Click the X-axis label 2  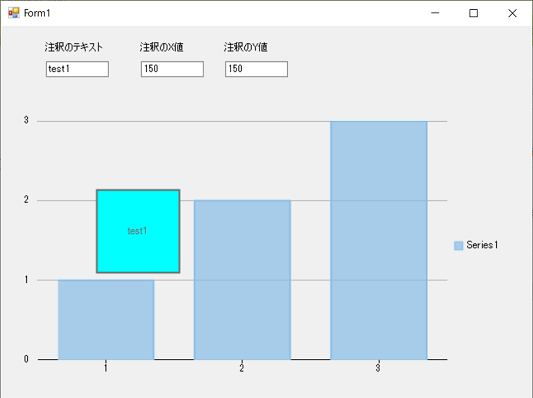241,368
